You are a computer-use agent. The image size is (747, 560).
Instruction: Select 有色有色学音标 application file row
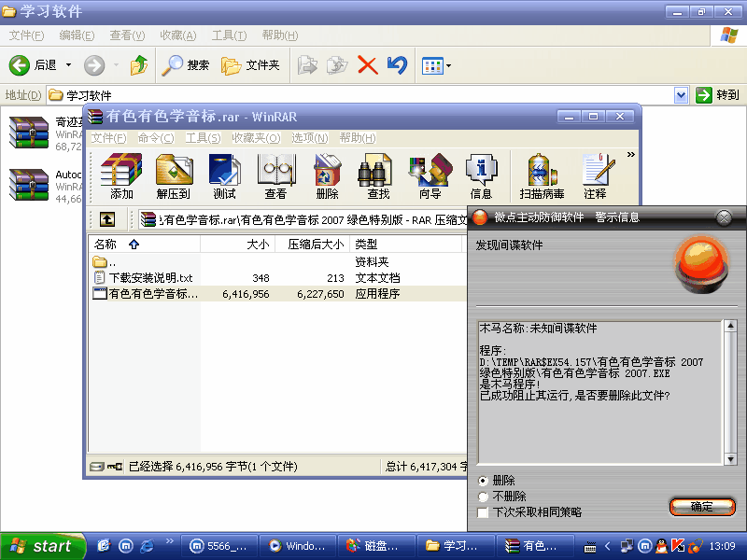tap(277, 294)
